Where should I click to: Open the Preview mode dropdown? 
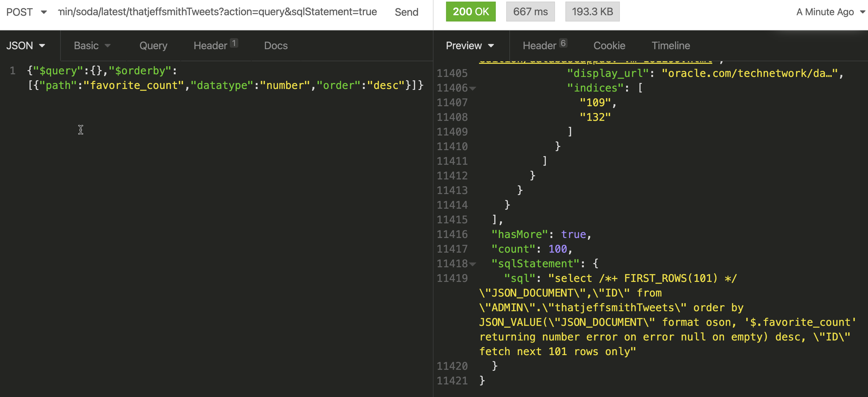click(470, 45)
